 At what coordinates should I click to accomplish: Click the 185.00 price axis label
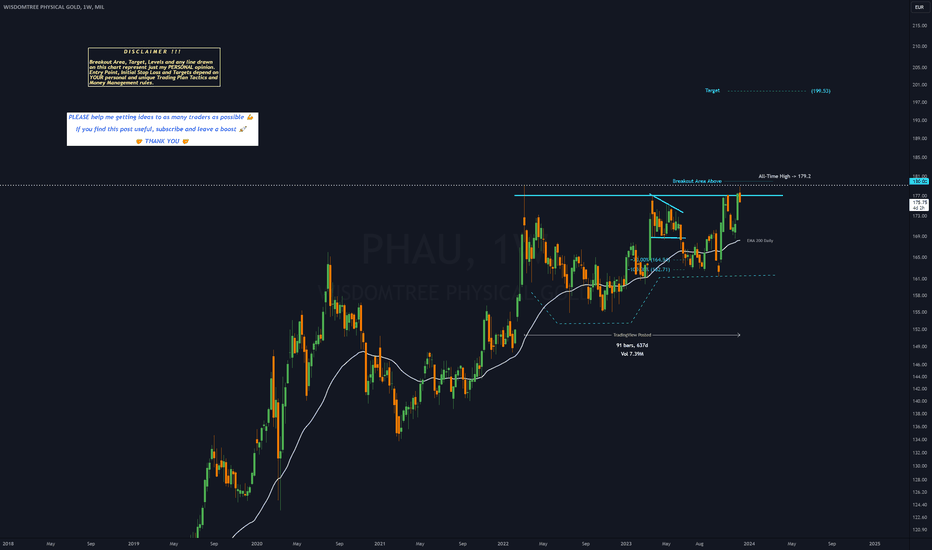click(920, 158)
